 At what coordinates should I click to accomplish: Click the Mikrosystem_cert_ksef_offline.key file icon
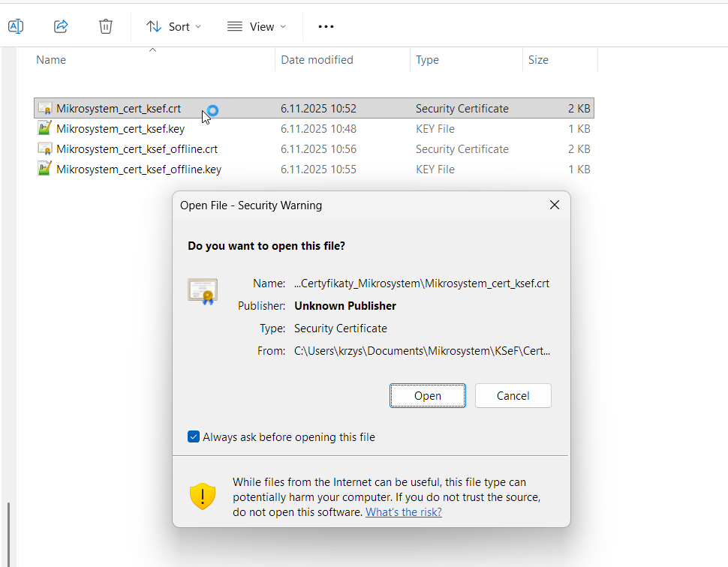click(x=45, y=169)
